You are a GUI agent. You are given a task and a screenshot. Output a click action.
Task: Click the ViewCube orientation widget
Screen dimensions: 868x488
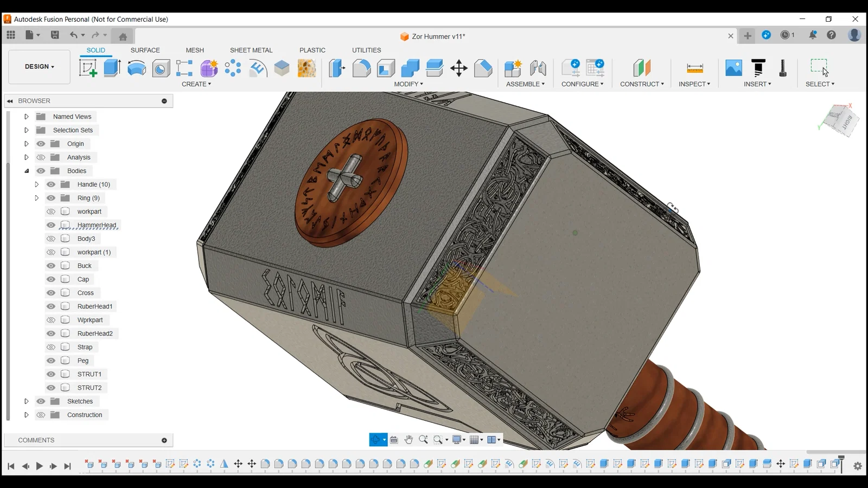click(x=839, y=119)
